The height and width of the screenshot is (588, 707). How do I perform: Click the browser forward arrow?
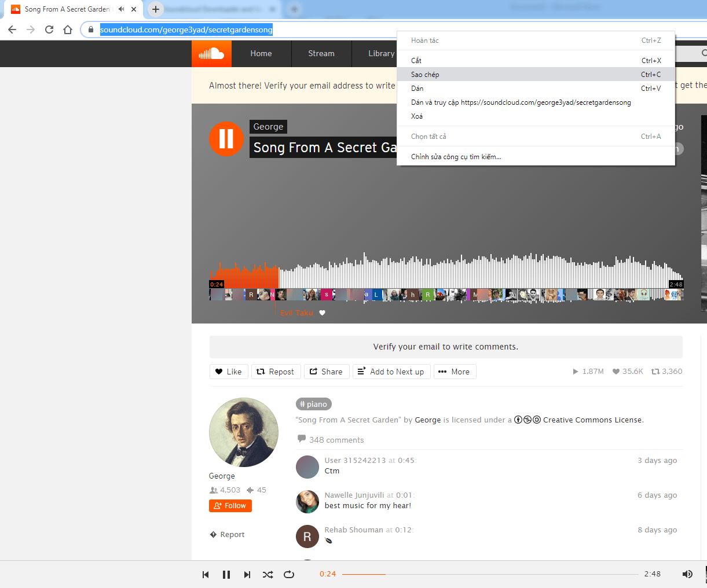(x=31, y=30)
